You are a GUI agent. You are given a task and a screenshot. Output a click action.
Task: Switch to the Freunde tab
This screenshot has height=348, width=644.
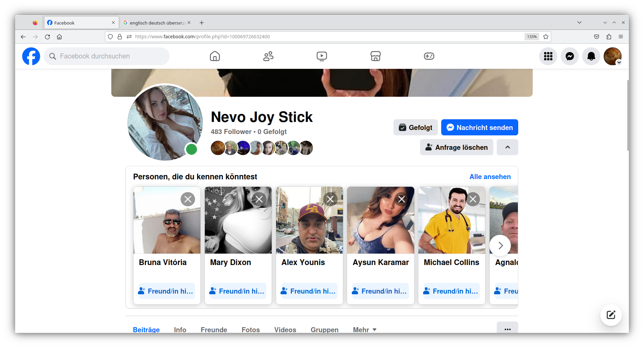(214, 330)
